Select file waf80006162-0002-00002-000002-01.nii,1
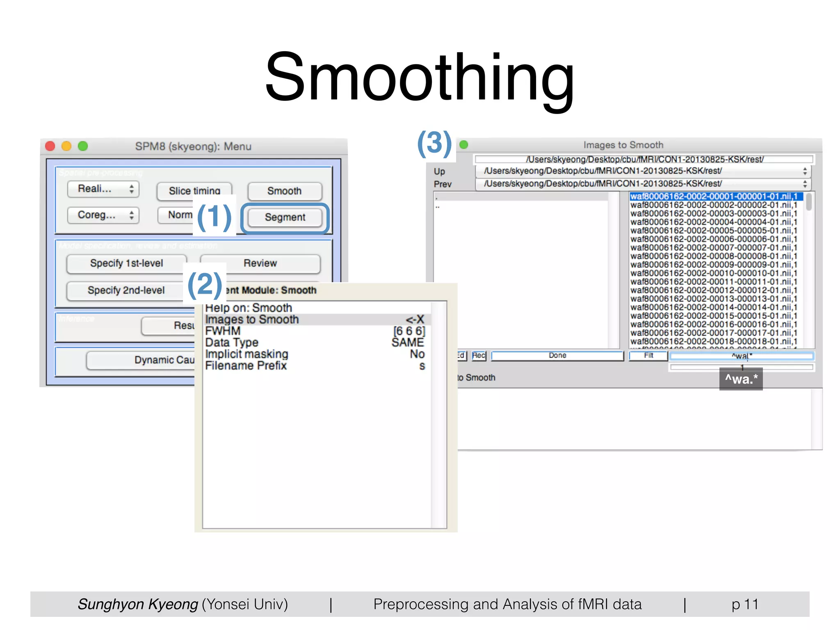The image size is (840, 630). [x=716, y=205]
